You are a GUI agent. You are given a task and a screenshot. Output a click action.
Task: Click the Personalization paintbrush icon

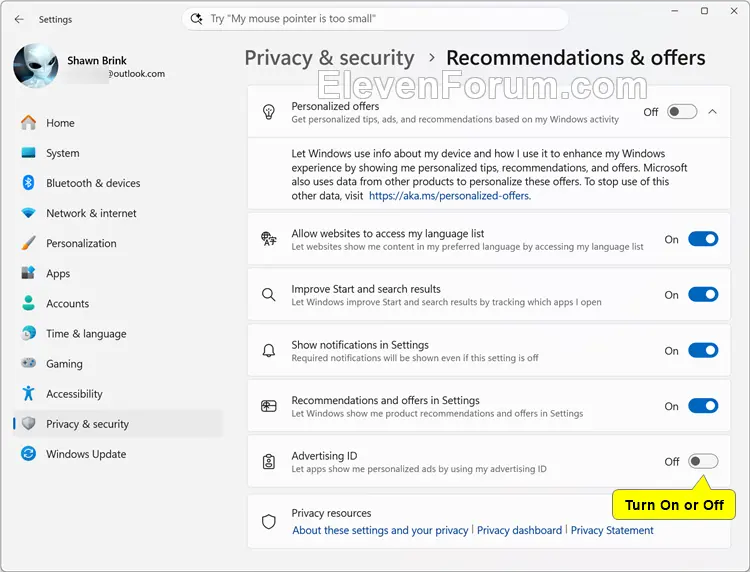click(29, 243)
